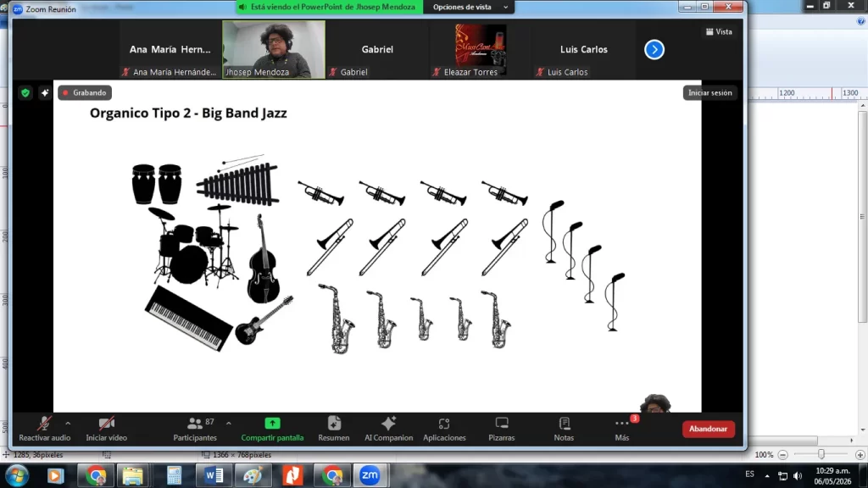
Task: Select the Gabriel participant tile
Action: pyautogui.click(x=377, y=49)
